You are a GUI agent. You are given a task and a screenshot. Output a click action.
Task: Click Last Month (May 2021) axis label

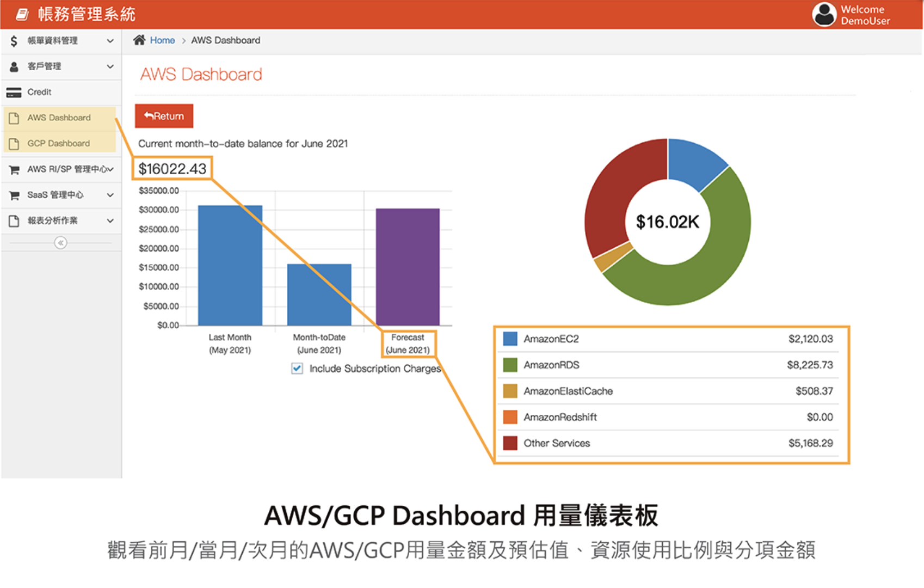pos(230,344)
